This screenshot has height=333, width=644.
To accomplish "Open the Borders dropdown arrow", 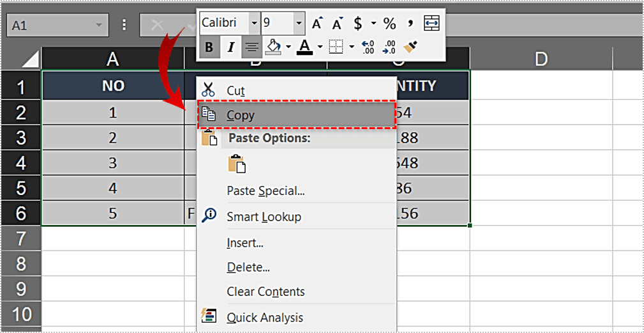I will (x=351, y=47).
